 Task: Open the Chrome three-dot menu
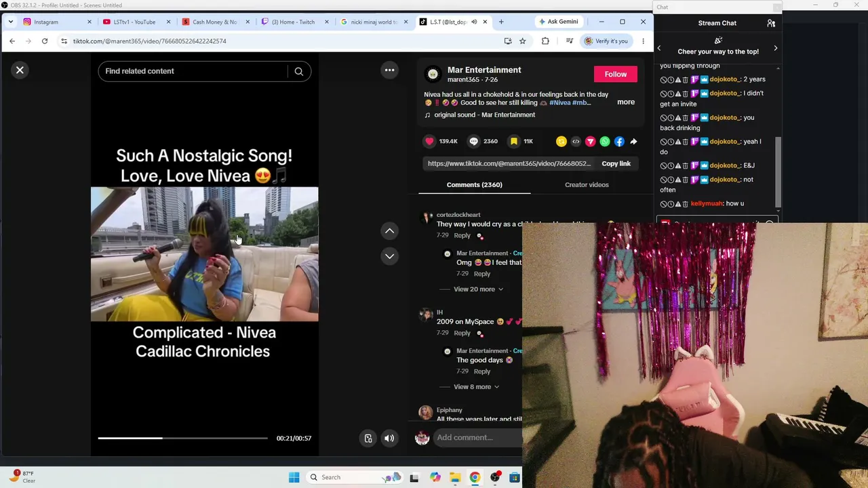pyautogui.click(x=643, y=41)
